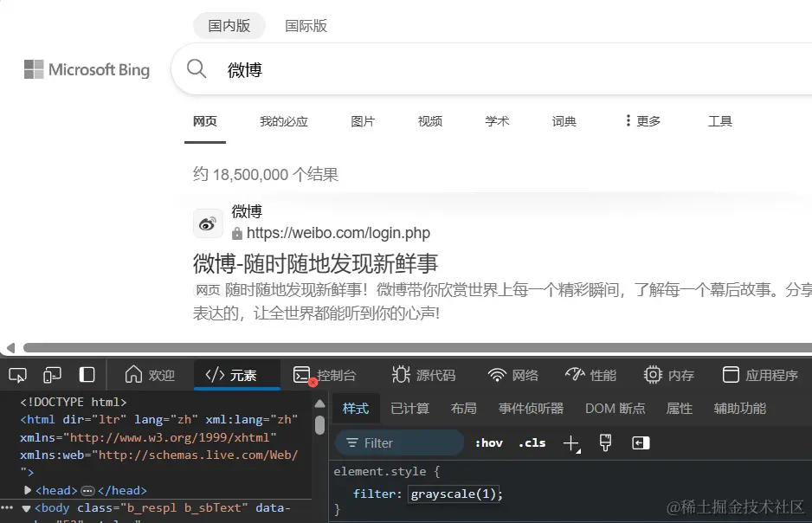Select the 学术 search category
The height and width of the screenshot is (523, 812).
tap(497, 121)
